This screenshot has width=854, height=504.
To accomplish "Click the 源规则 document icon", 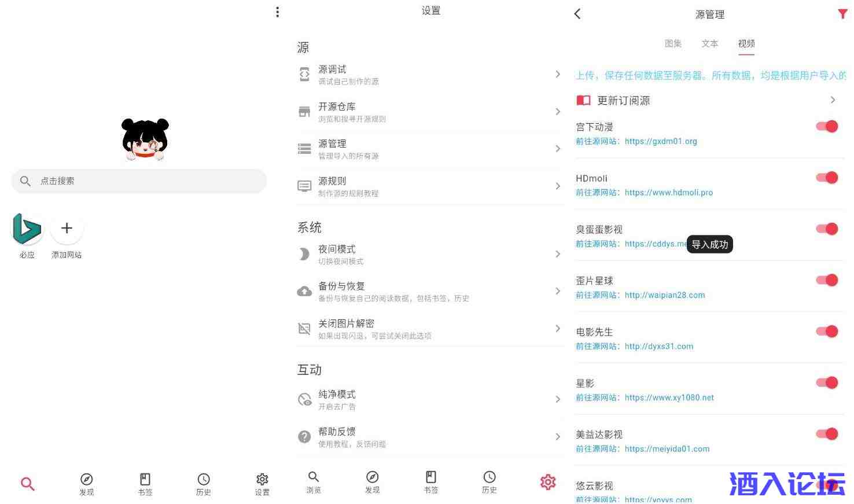I will click(304, 186).
